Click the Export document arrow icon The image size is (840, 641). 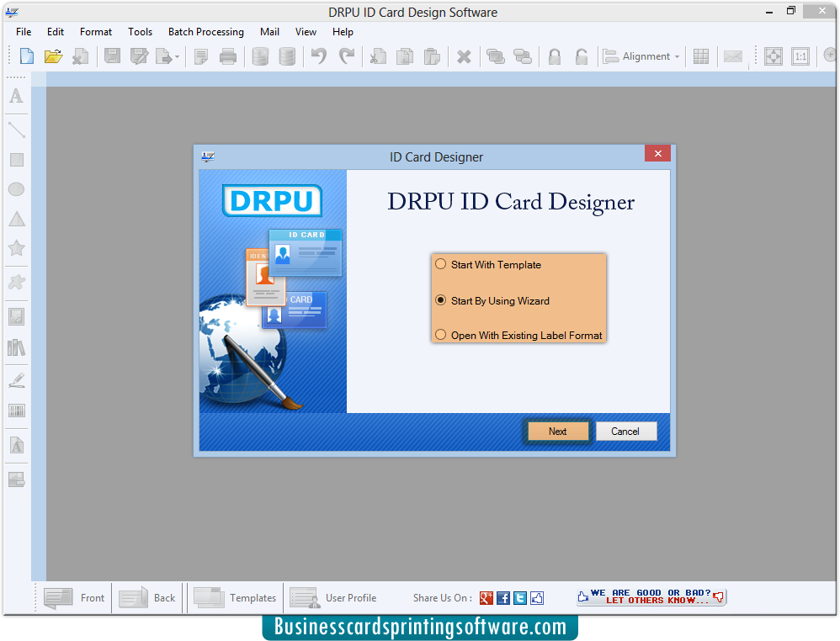(x=163, y=56)
